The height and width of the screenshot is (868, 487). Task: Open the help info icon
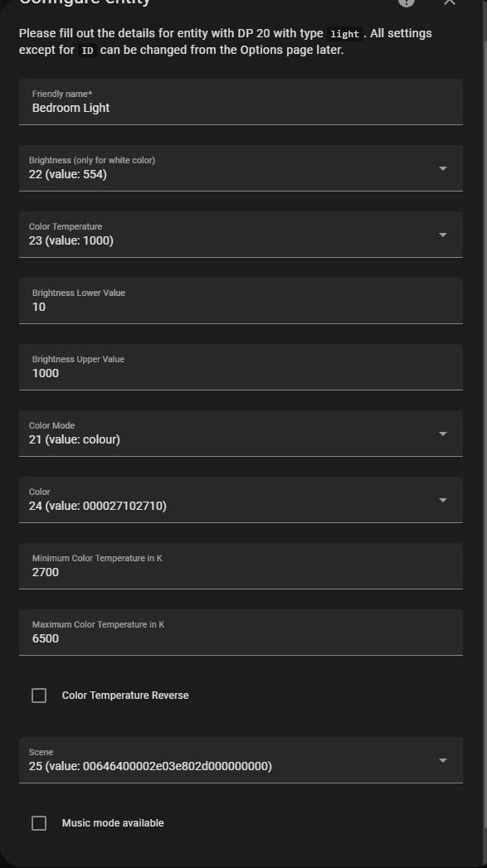[x=406, y=3]
